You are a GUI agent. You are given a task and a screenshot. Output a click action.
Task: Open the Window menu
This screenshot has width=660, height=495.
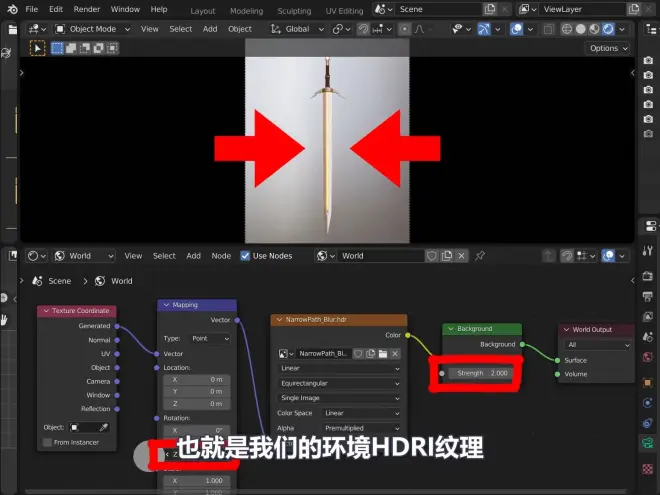click(x=125, y=9)
